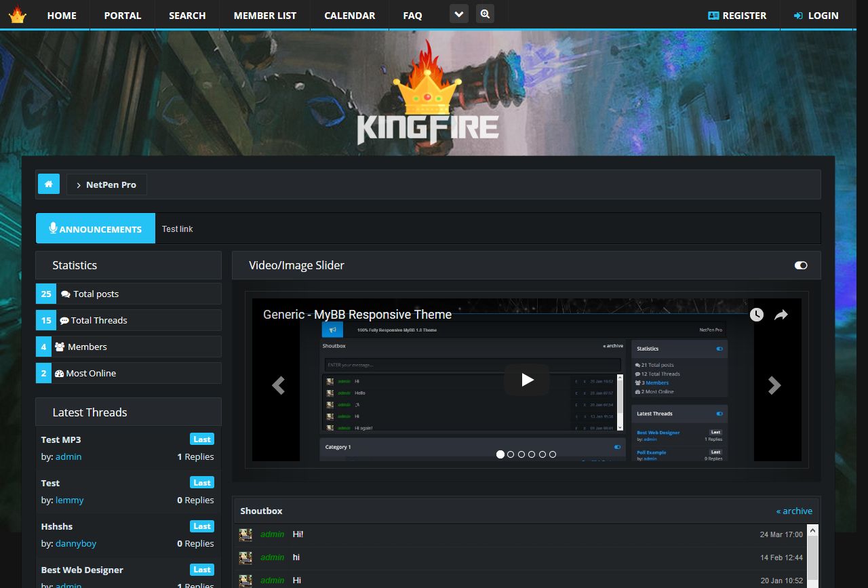Click the KingFire crown logo in navbar

point(18,15)
